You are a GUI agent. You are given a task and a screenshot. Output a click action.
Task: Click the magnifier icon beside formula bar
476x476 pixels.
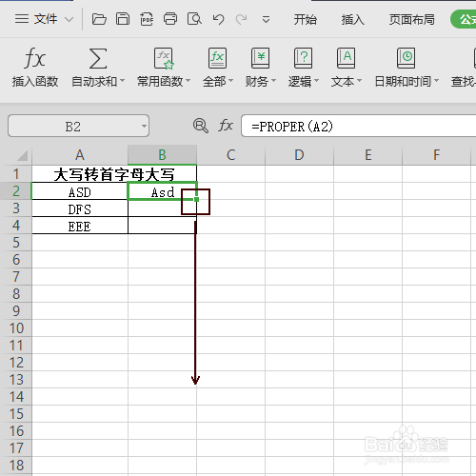tap(201, 126)
